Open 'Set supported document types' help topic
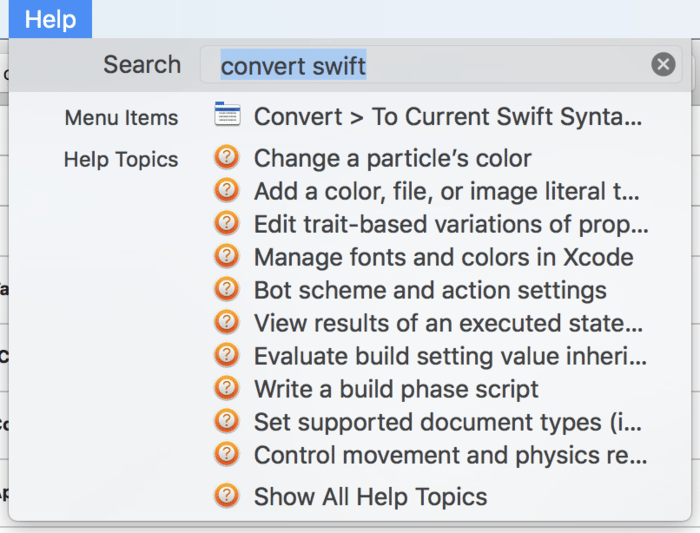 click(449, 422)
